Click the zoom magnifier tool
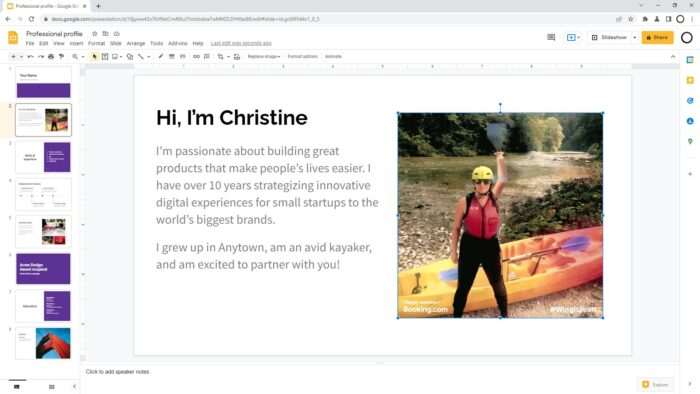The image size is (700, 394). click(75, 57)
